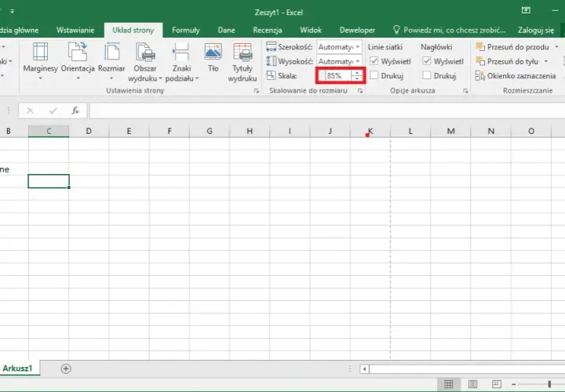Open the Ustawienia strony dialog launcher
This screenshot has height=392, width=565.
257,91
